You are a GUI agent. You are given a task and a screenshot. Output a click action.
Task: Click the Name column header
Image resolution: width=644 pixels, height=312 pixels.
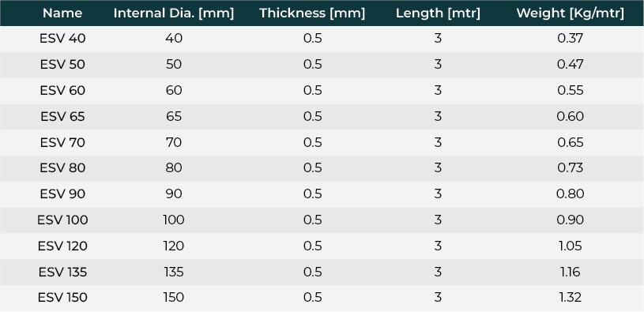[x=62, y=13]
